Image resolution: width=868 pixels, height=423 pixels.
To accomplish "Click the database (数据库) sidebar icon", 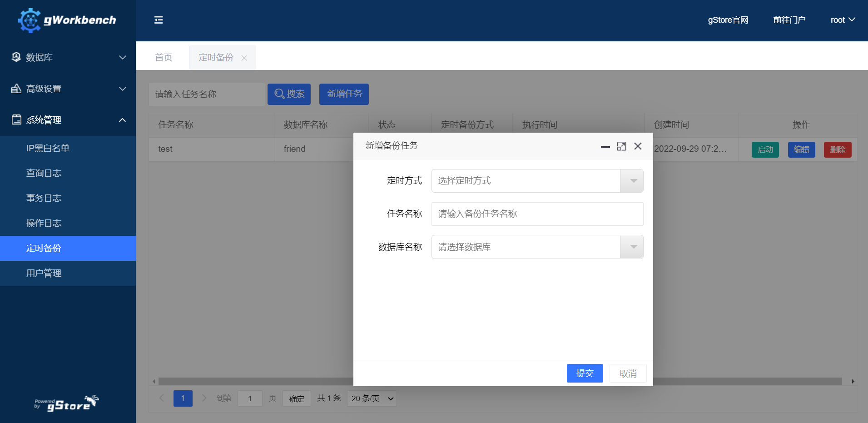I will pyautogui.click(x=16, y=57).
